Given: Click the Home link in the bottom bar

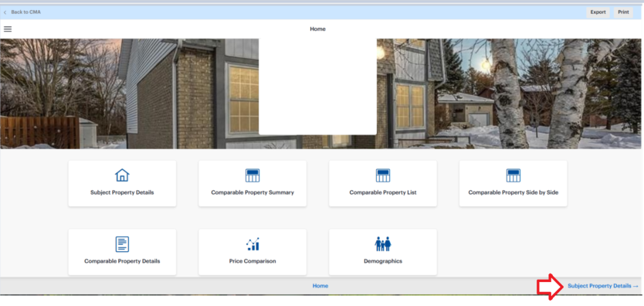Looking at the screenshot, I should (x=320, y=286).
